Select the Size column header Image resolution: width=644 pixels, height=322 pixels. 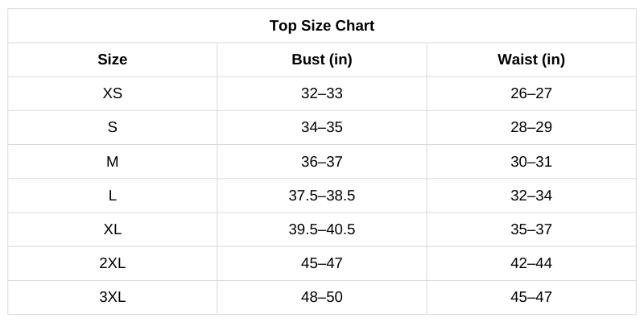click(x=113, y=60)
